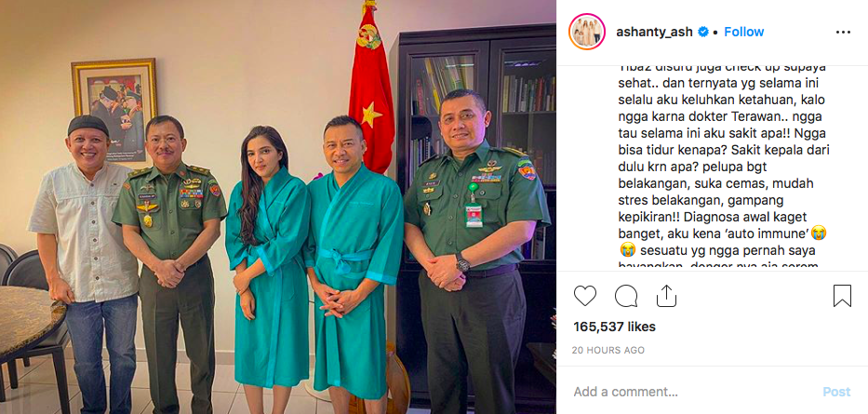Click the ashanty_ash profile avatar
This screenshot has width=868, height=414.
[587, 32]
